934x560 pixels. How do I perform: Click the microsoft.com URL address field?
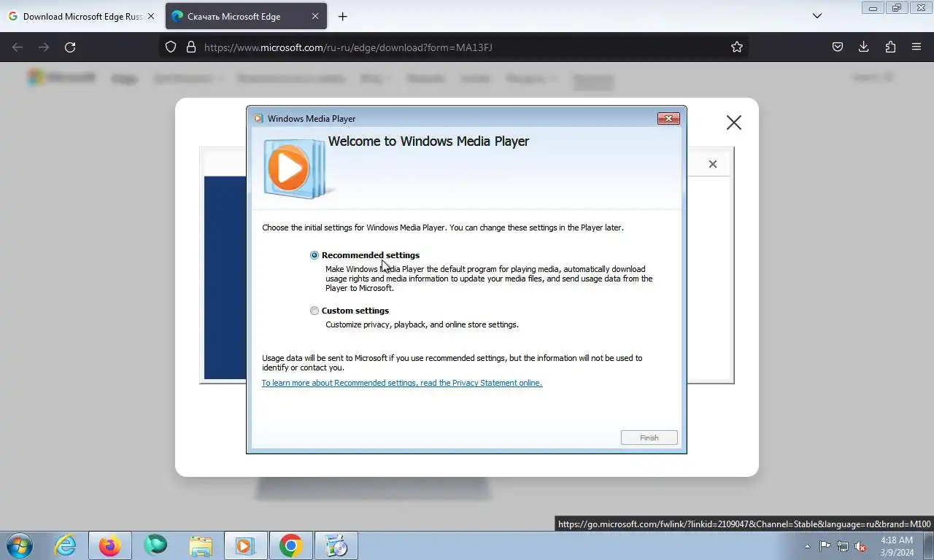pos(452,47)
